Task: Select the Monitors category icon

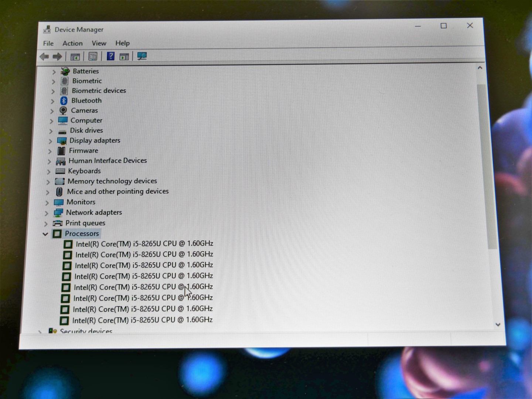Action: coord(59,202)
